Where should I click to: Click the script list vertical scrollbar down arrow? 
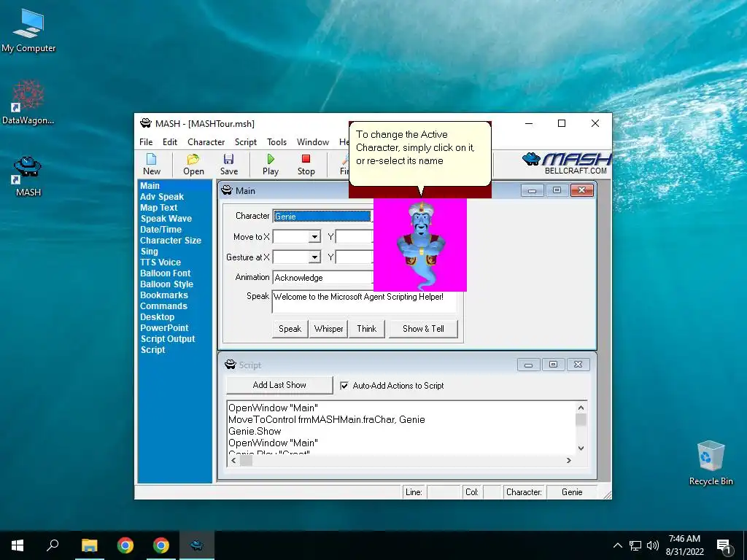click(581, 448)
